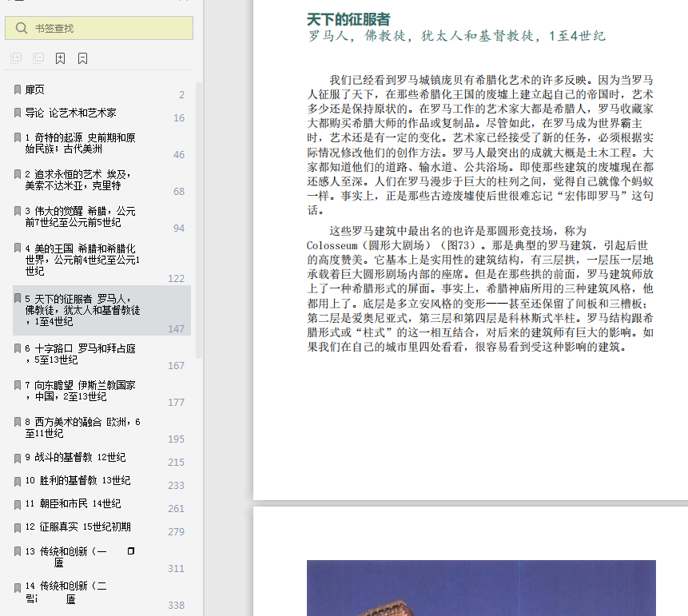Add a new bookmark with the plus icon
Viewport: 688px width, 616px height.
click(x=61, y=58)
